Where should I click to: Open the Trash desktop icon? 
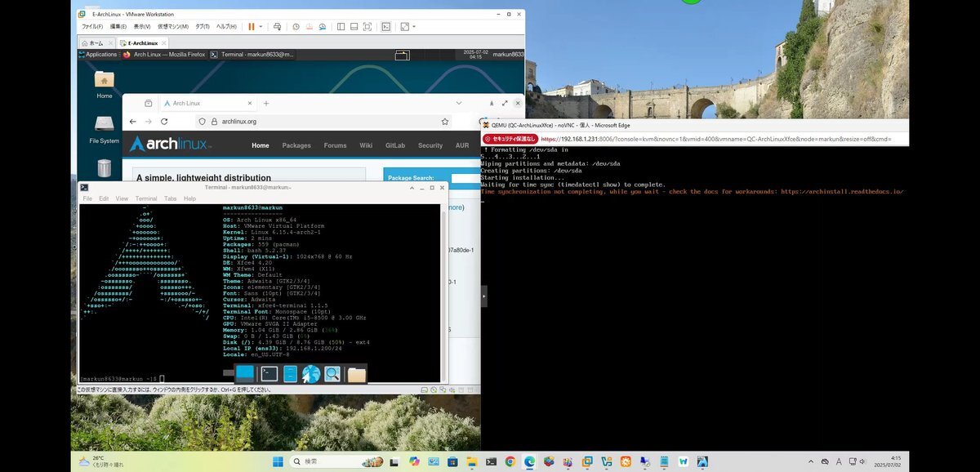105,168
